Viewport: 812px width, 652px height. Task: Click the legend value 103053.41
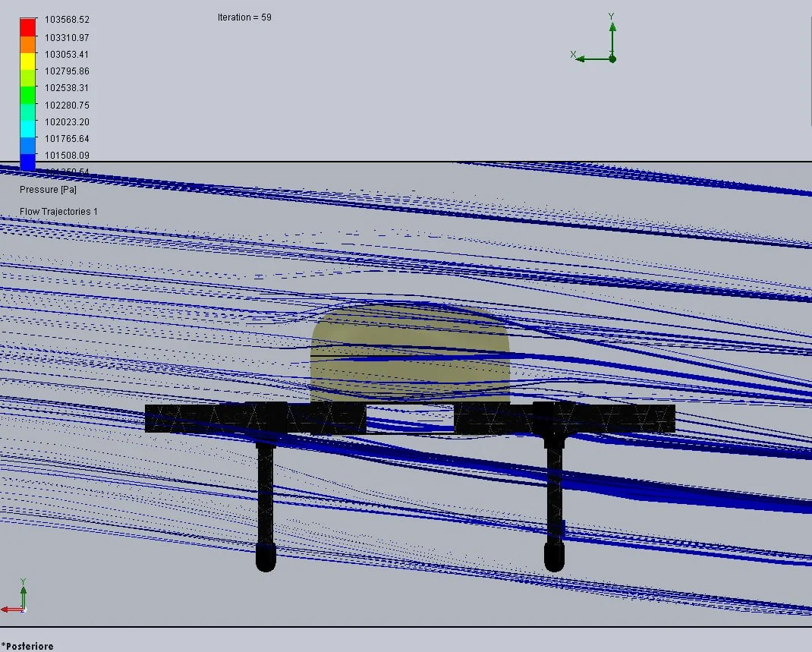(x=67, y=55)
